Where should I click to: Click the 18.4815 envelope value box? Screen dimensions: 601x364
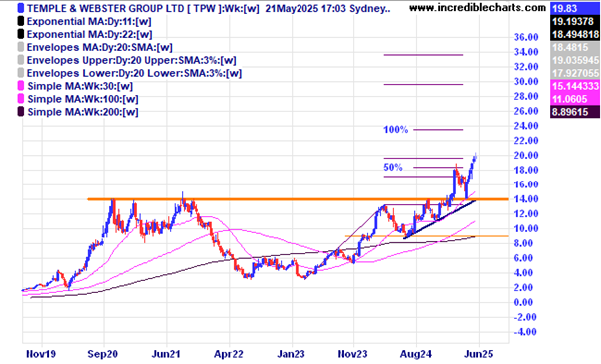click(575, 48)
